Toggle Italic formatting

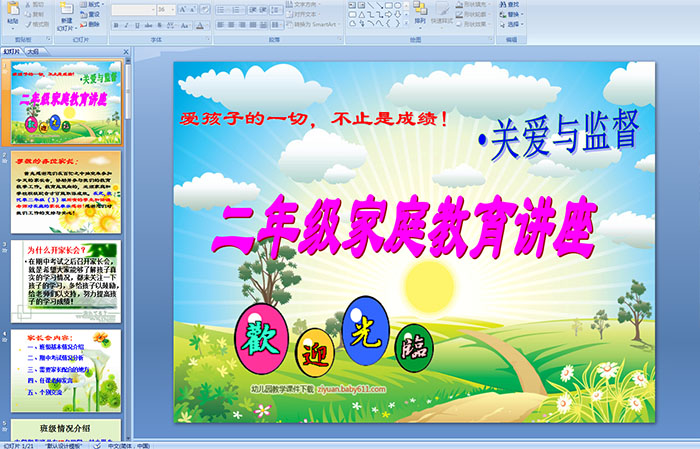click(126, 25)
